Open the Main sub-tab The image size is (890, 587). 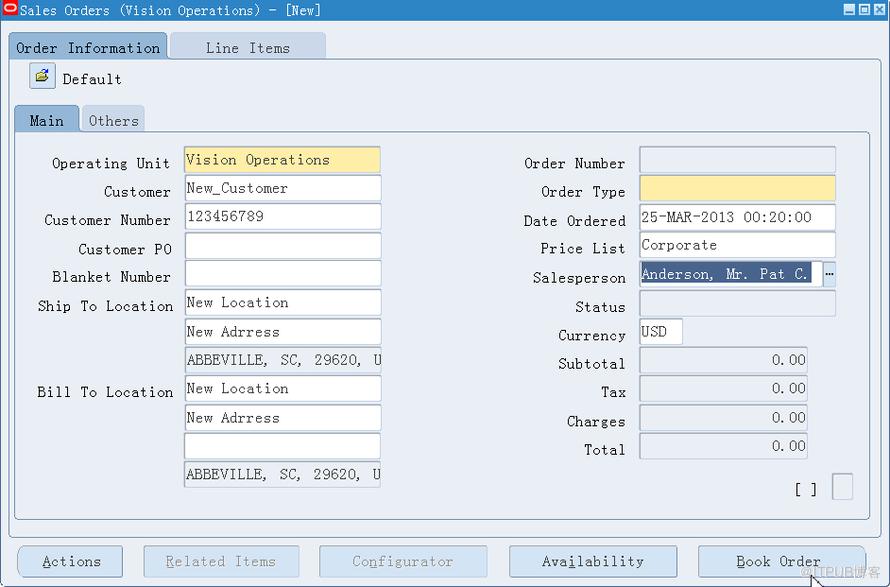coord(47,119)
